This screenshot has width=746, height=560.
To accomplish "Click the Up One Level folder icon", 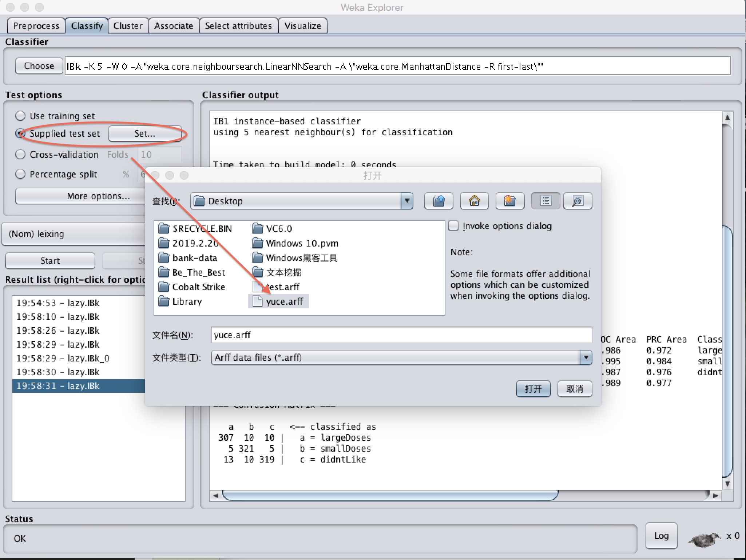I will [x=439, y=201].
